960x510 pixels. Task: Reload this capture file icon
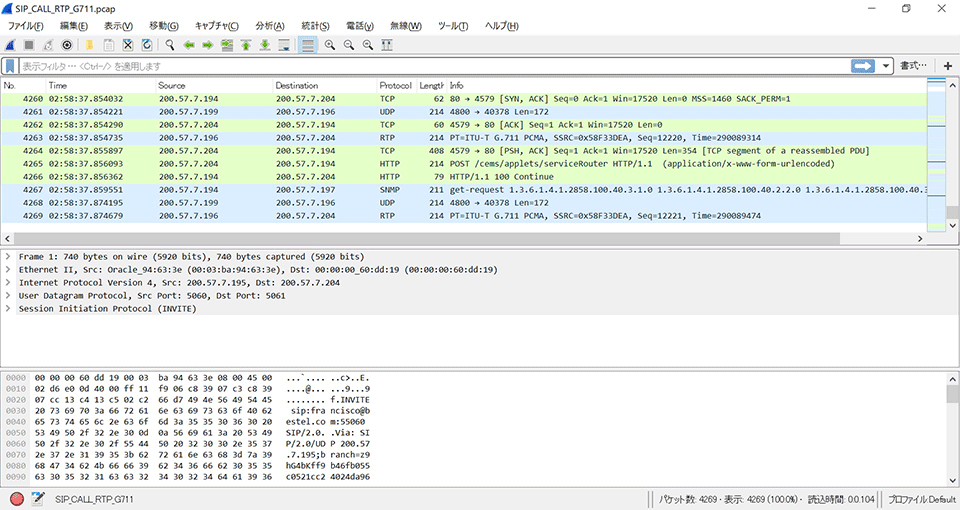[147, 45]
